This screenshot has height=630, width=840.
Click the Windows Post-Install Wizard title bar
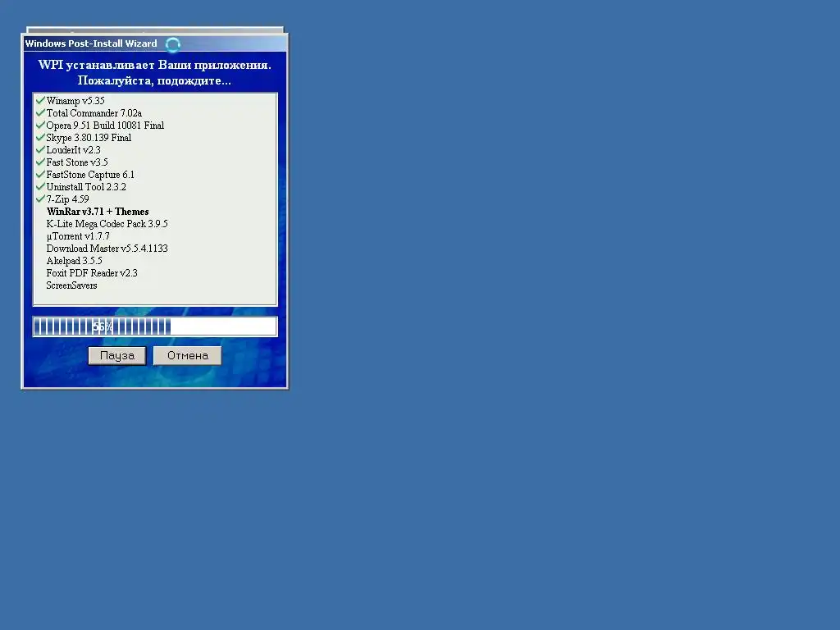click(154, 44)
